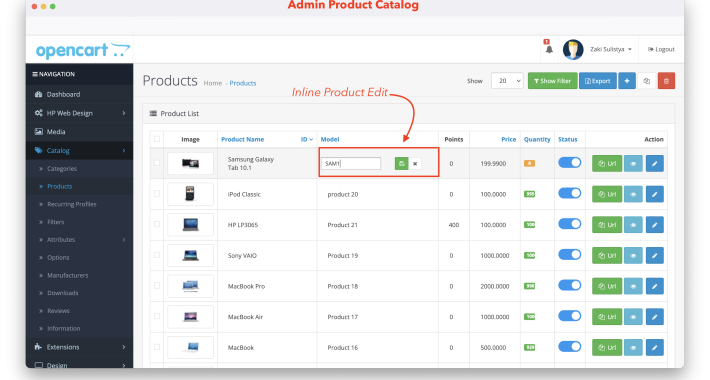The height and width of the screenshot is (380, 710).
Task: Check the Samsung Galaxy Tab row checkbox
Action: [157, 163]
